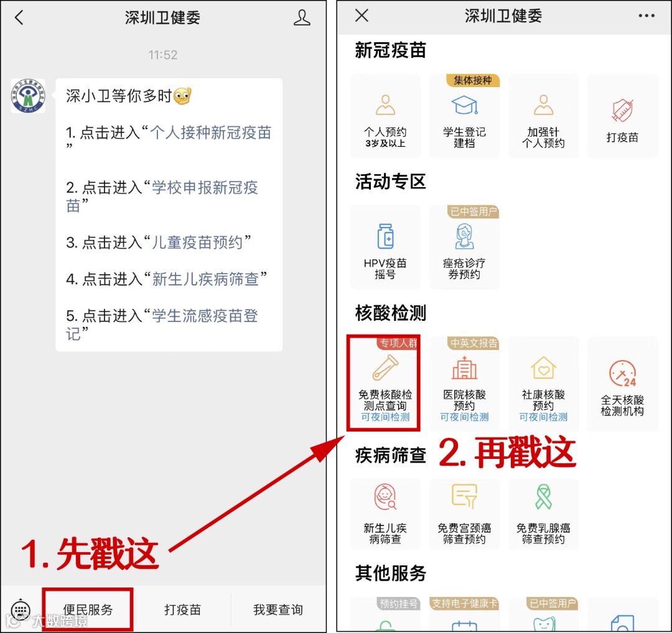Tap the back arrow in chat header
This screenshot has height=633, width=672.
tap(19, 17)
